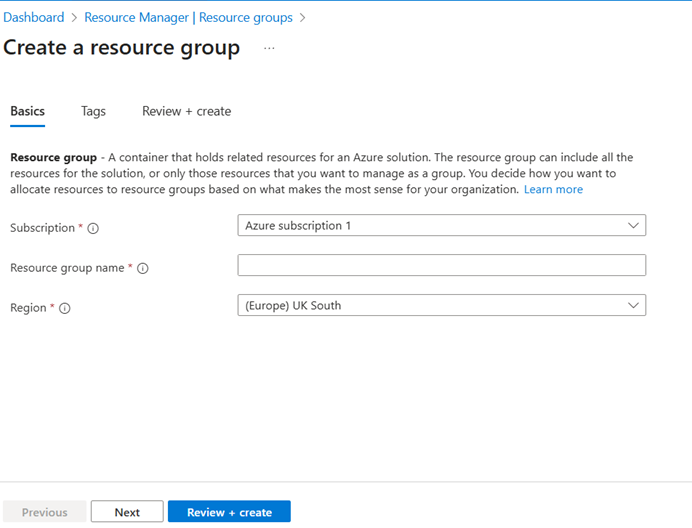
Task: Click the Subscription info icon
Action: 93,228
